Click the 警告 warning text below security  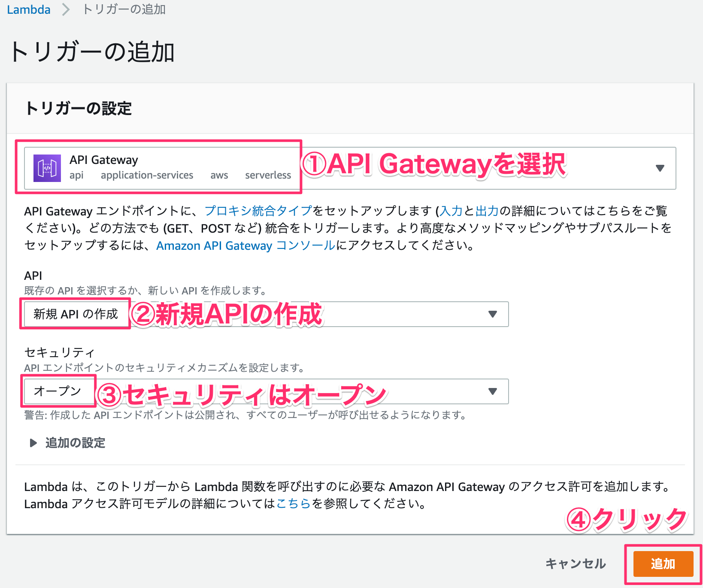pyautogui.click(x=245, y=415)
